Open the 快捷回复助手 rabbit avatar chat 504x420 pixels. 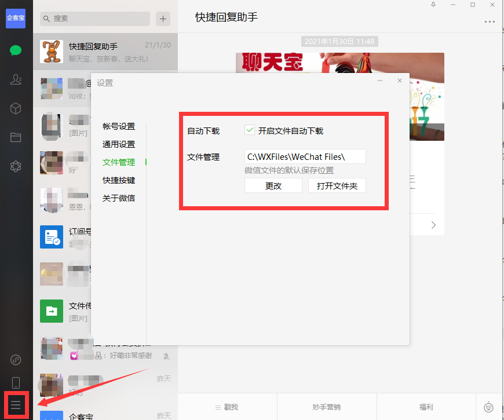pyautogui.click(x=52, y=52)
